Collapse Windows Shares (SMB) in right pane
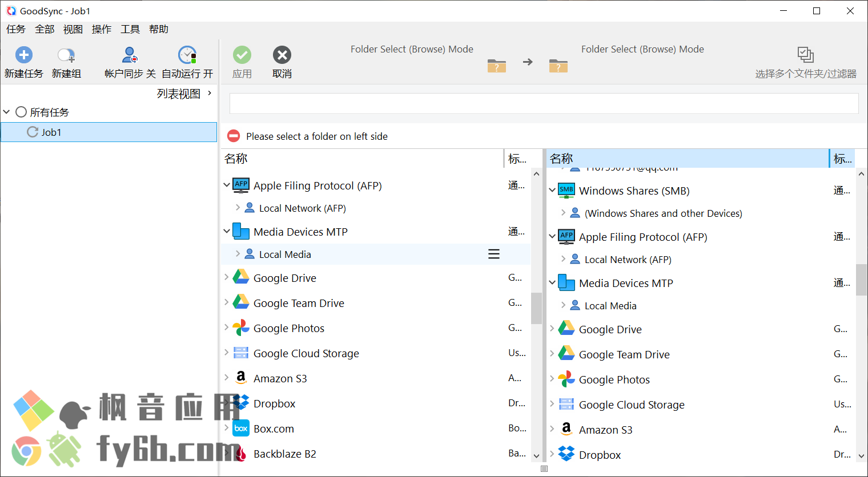The width and height of the screenshot is (868, 477). (552, 190)
